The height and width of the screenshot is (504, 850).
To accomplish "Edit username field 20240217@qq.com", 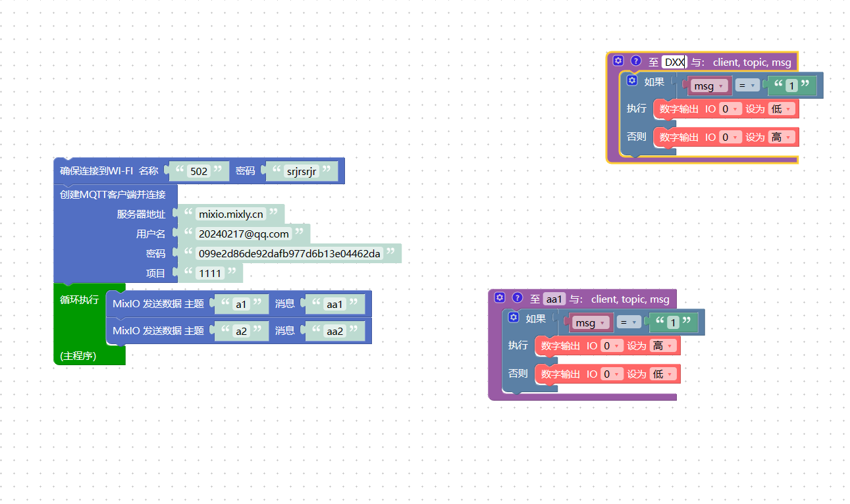I will pos(244,234).
